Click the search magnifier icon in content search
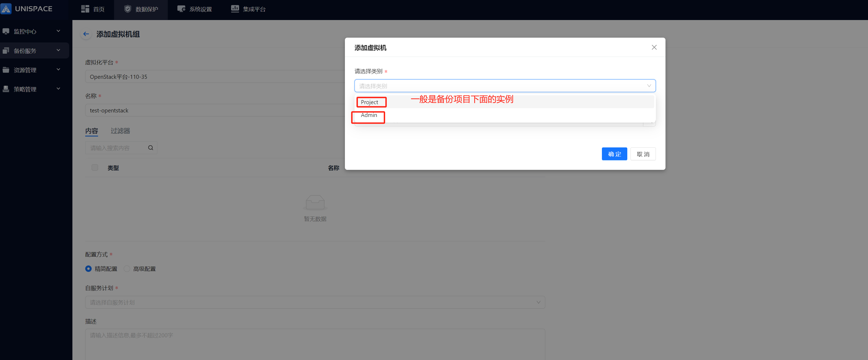The width and height of the screenshot is (868, 360). (x=151, y=148)
